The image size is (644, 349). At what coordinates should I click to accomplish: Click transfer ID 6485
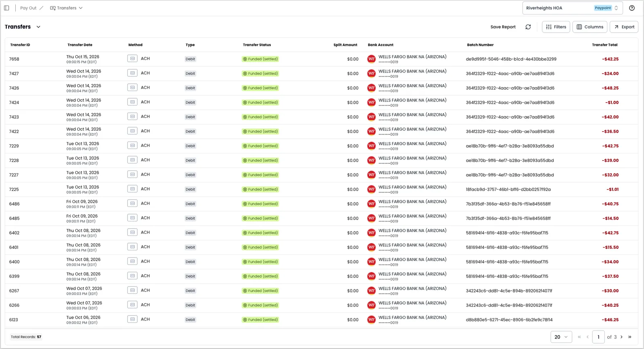tap(14, 219)
